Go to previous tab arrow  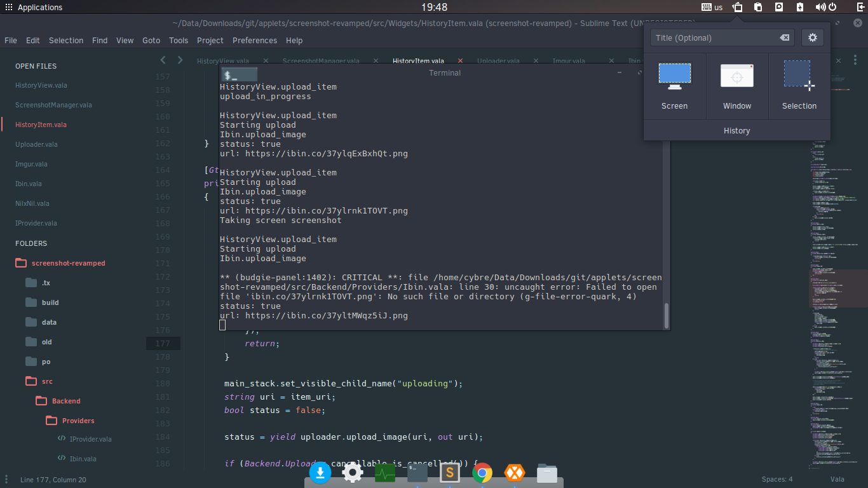coord(163,60)
